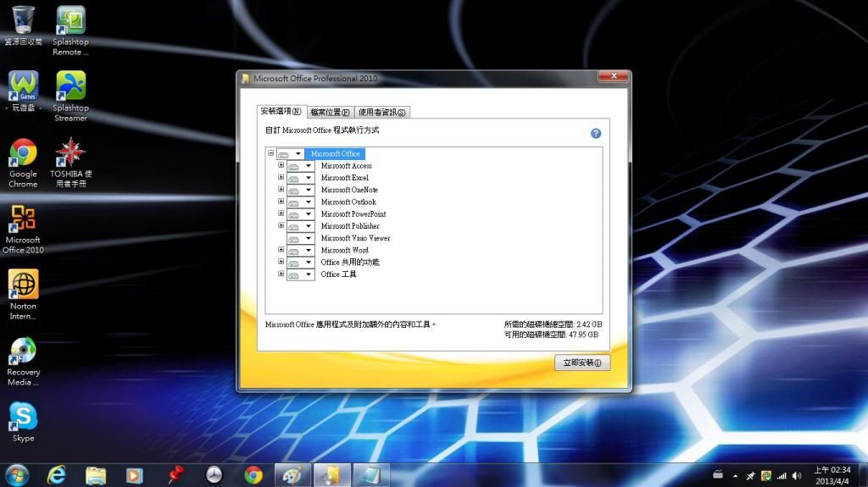Launch Chrome from the taskbar
The height and width of the screenshot is (487, 868).
[x=253, y=475]
